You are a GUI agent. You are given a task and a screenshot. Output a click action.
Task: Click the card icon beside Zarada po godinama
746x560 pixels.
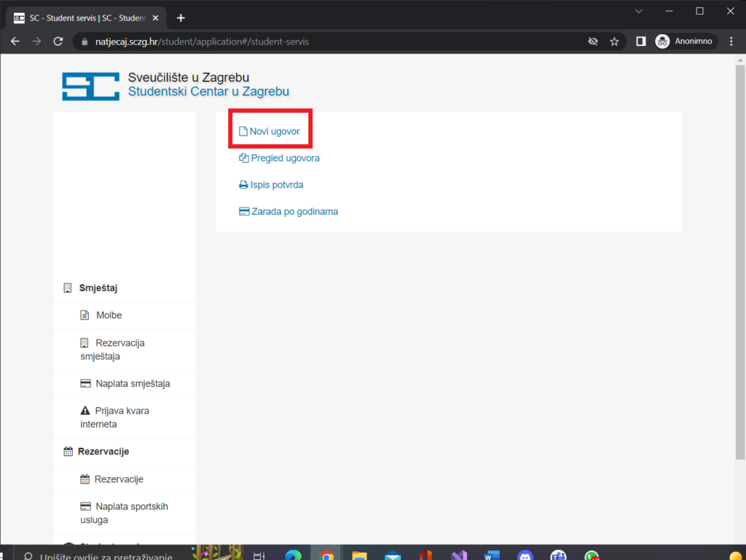click(x=244, y=212)
